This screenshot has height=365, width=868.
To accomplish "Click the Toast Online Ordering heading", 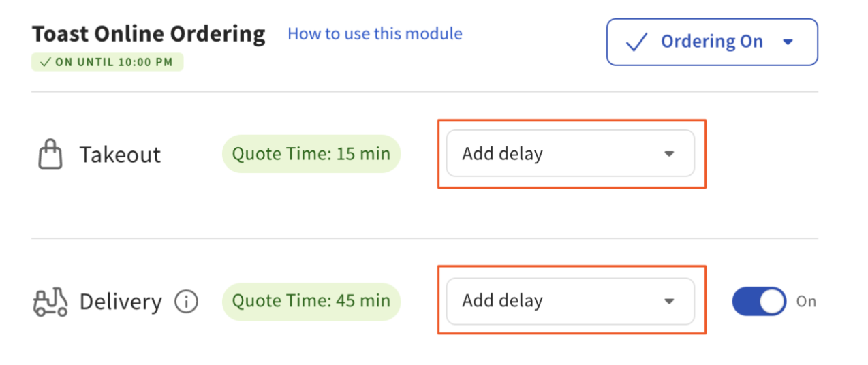I will (x=149, y=34).
